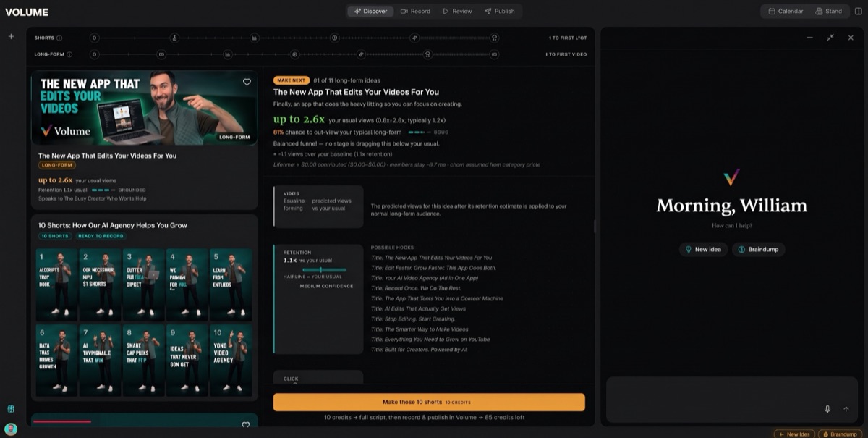868x438 pixels.
Task: Minimize the assistant panel with dash icon
Action: [810, 38]
